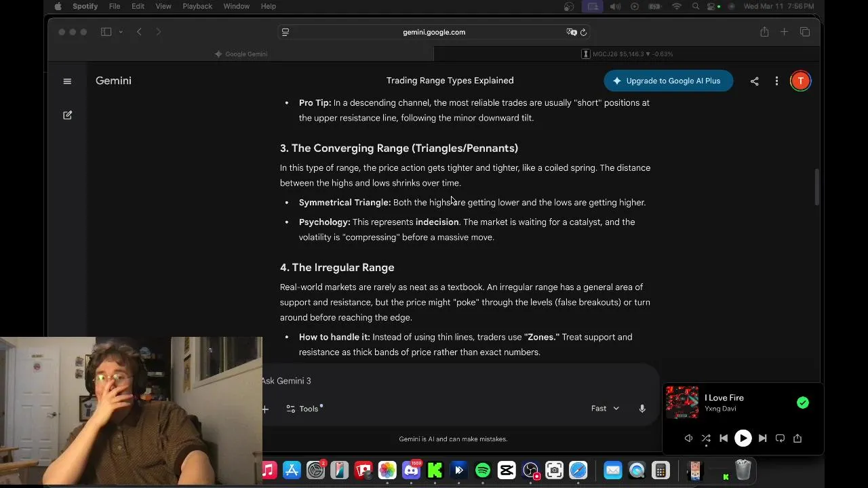Expand the Fast model selector dropdown
Viewport: 868px width, 488px height.
click(x=605, y=409)
